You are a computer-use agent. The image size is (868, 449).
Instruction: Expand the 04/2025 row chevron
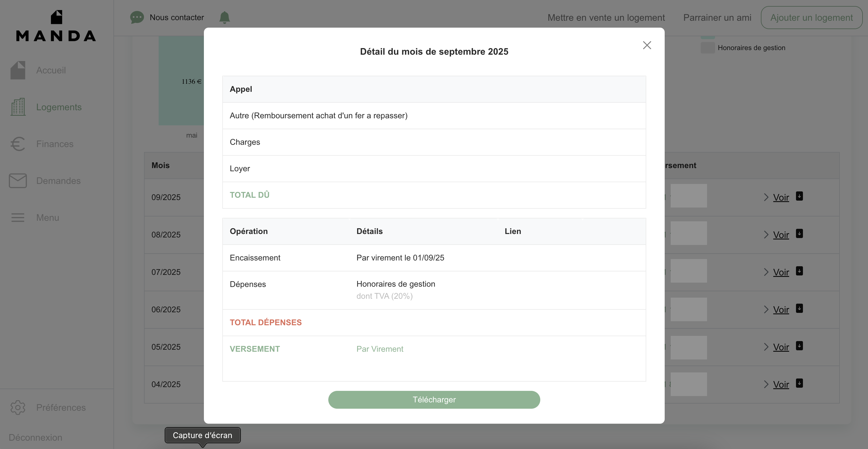(x=766, y=384)
